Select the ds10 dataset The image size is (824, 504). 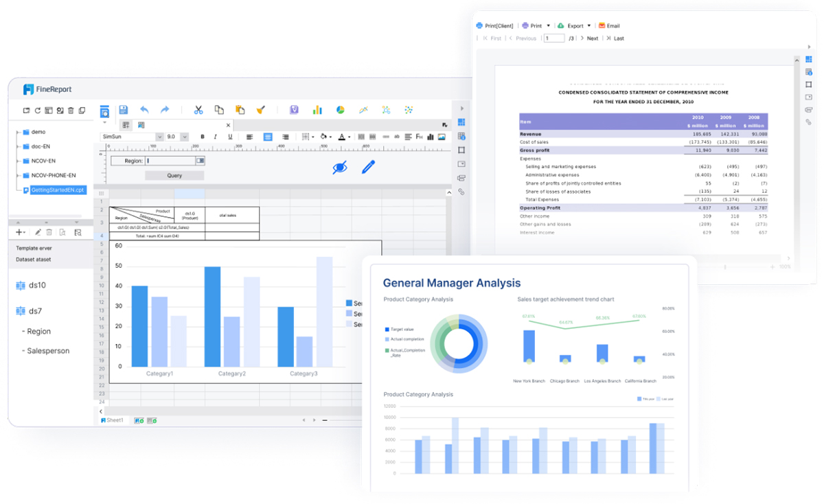pos(31,285)
